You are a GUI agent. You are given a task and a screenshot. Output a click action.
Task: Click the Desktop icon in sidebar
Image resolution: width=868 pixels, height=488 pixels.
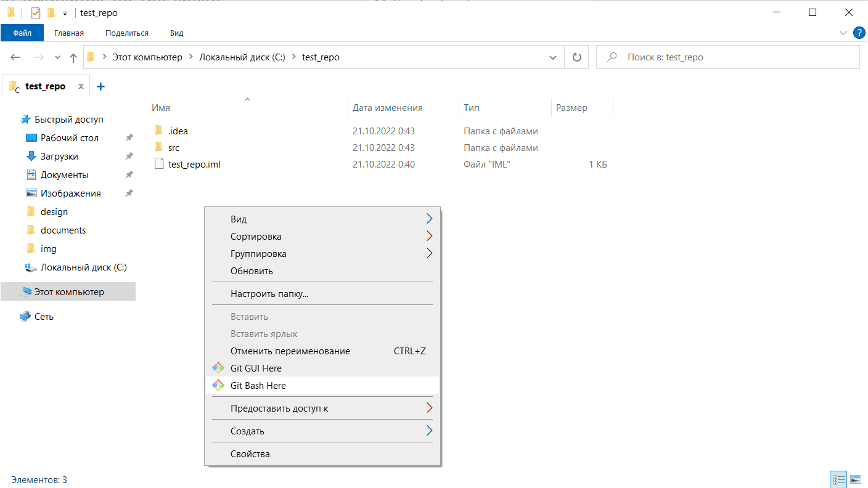pos(31,137)
